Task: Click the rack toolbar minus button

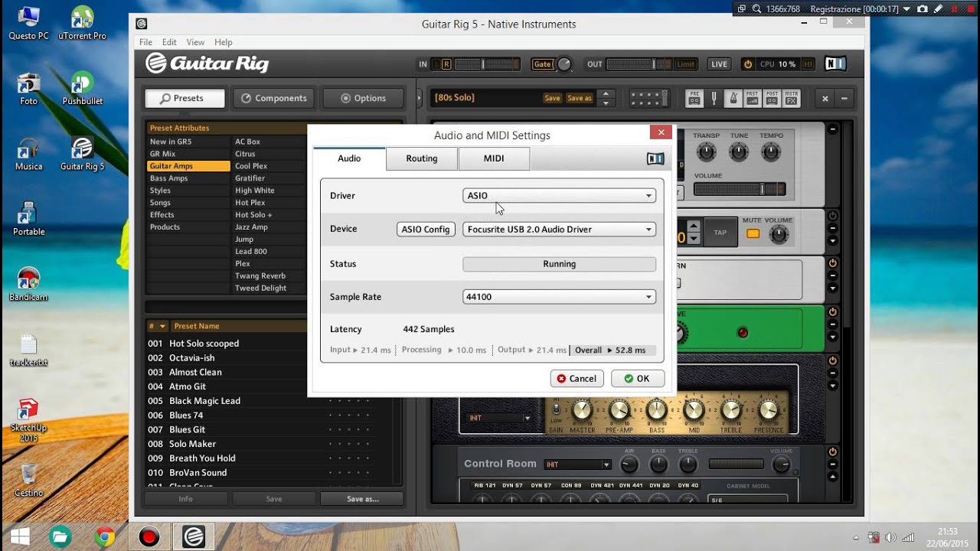Action: pos(844,98)
